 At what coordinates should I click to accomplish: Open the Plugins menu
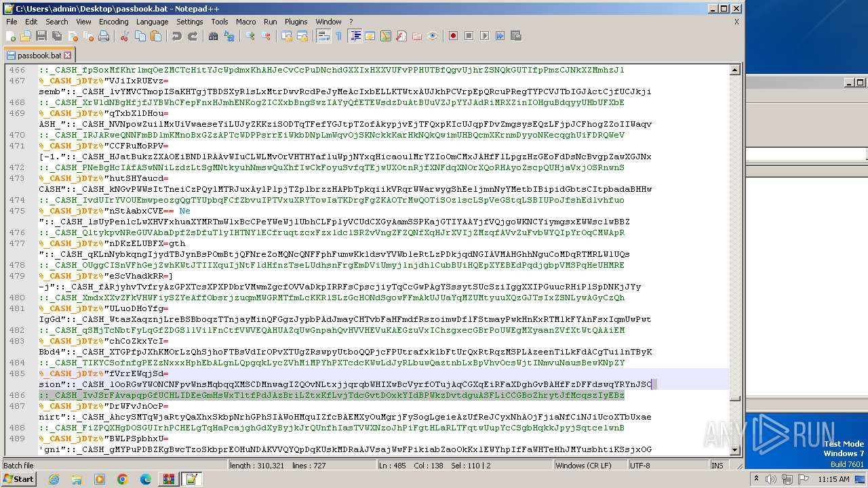click(x=296, y=22)
